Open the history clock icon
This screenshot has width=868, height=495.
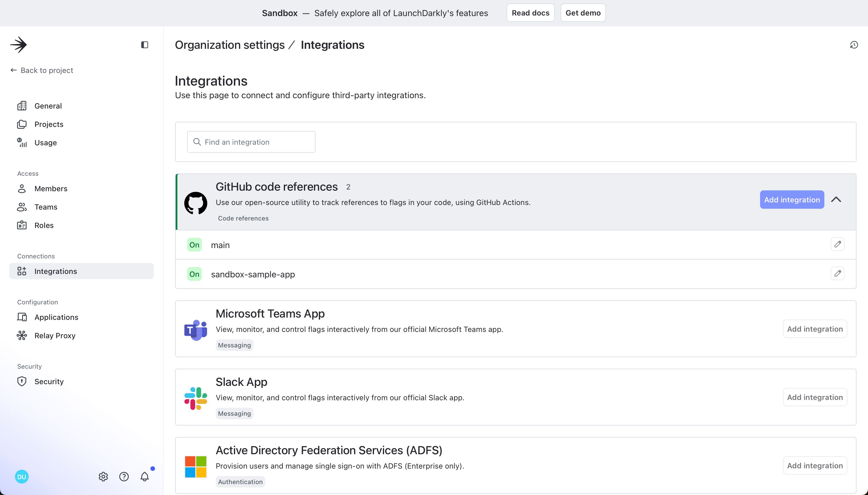click(x=854, y=45)
